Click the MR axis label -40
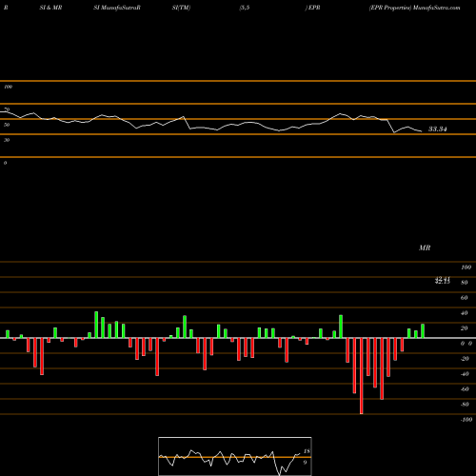This screenshot has height=476, width=476. tap(465, 374)
